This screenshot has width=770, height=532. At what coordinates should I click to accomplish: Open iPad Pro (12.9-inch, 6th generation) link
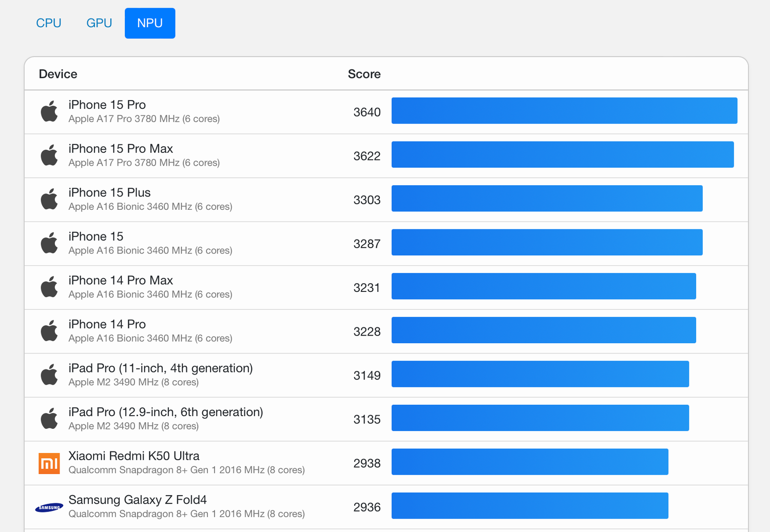click(166, 412)
